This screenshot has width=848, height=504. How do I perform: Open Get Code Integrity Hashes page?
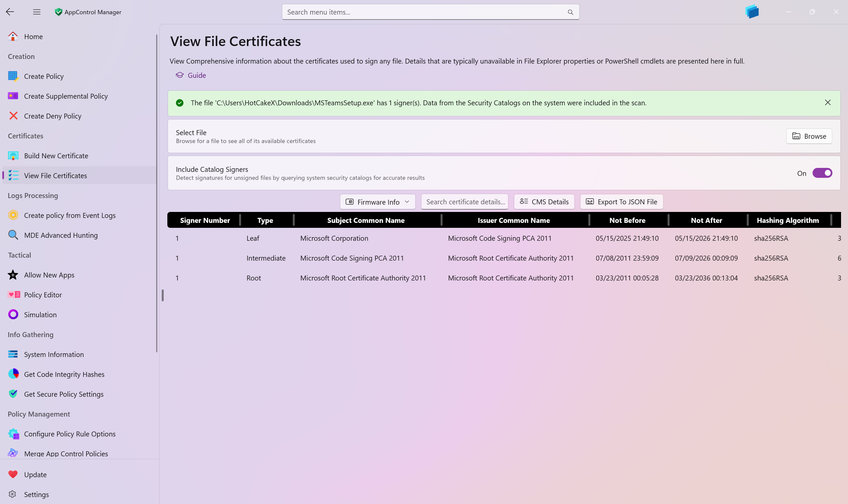tap(64, 374)
